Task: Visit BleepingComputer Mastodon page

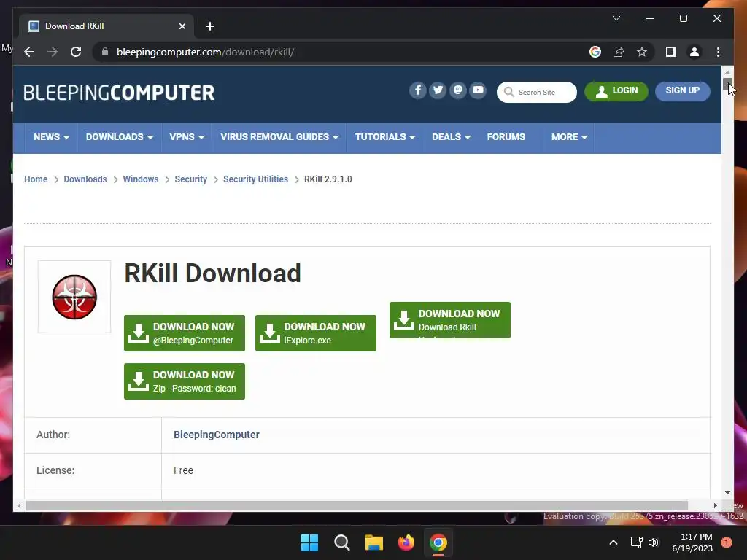Action: [458, 90]
